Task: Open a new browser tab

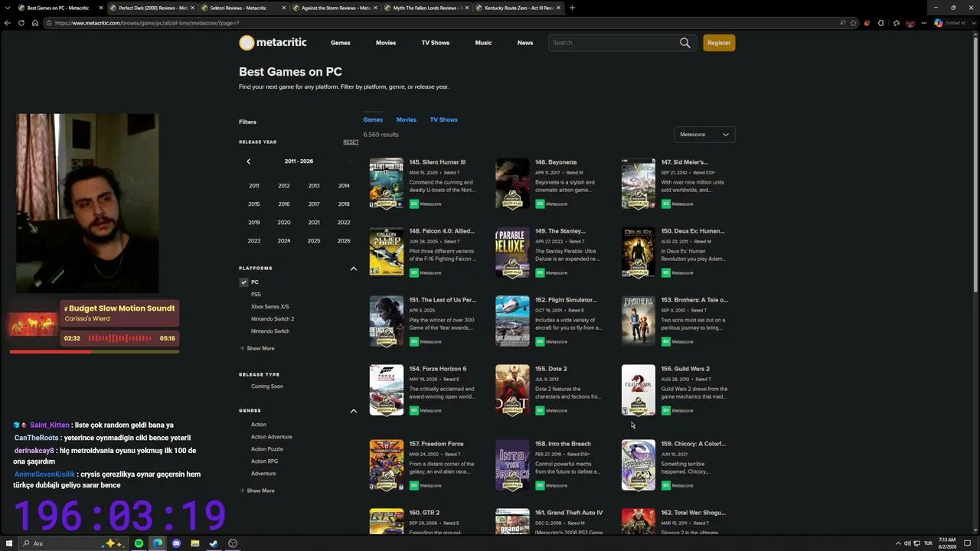Action: click(x=572, y=8)
